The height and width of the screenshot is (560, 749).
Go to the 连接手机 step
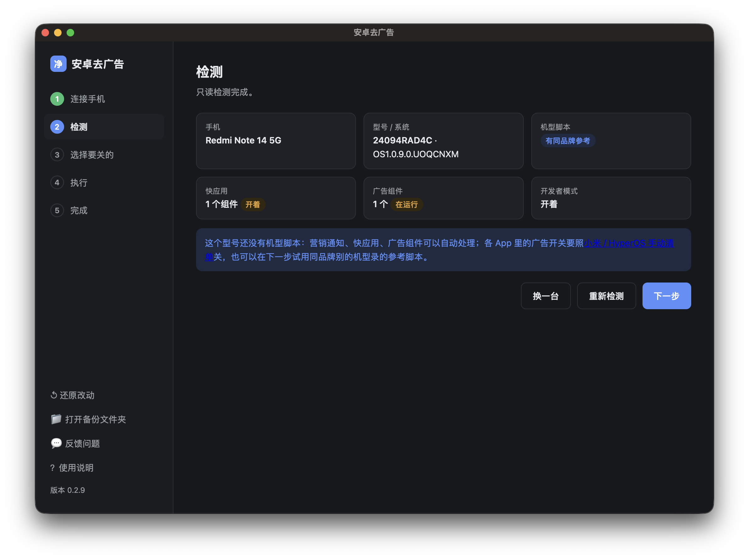pos(104,99)
